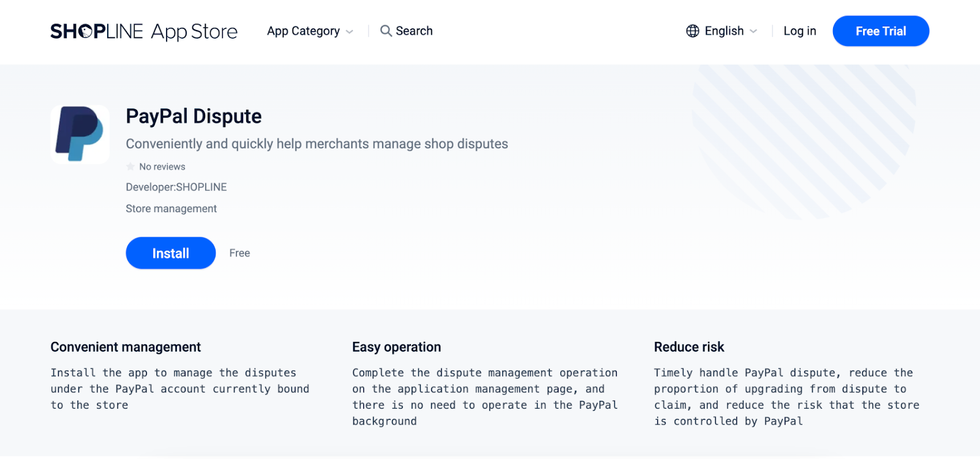
Task: Open the English language dropdown arrow
Action: tap(753, 31)
